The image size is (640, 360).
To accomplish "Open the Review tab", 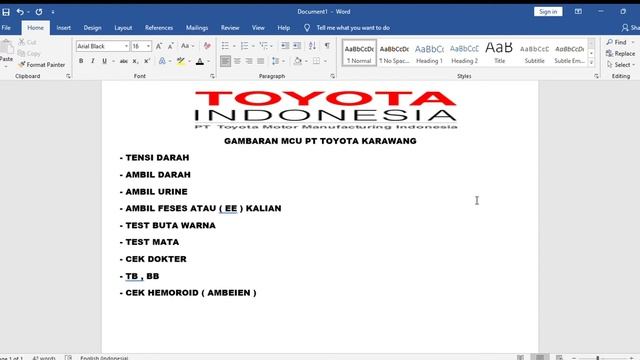I will (230, 28).
